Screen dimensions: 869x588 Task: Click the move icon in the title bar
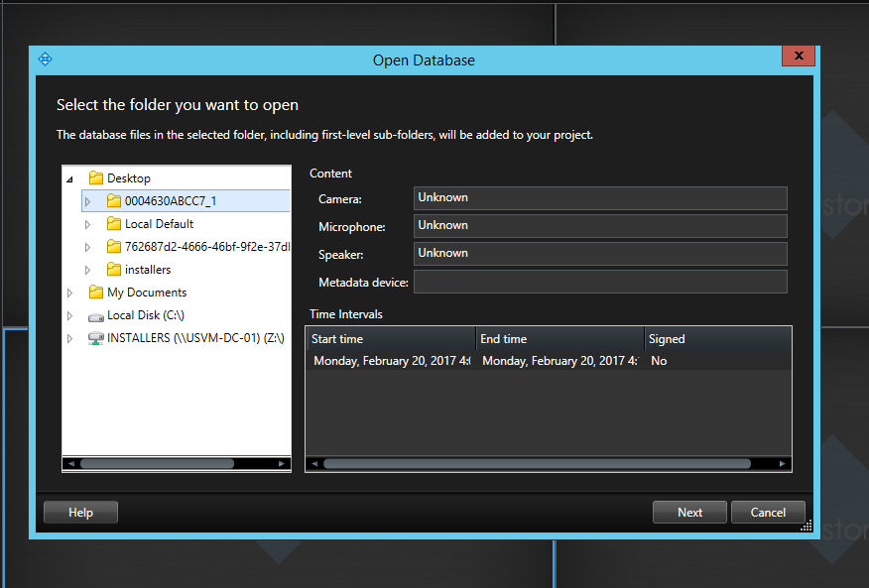coord(44,59)
